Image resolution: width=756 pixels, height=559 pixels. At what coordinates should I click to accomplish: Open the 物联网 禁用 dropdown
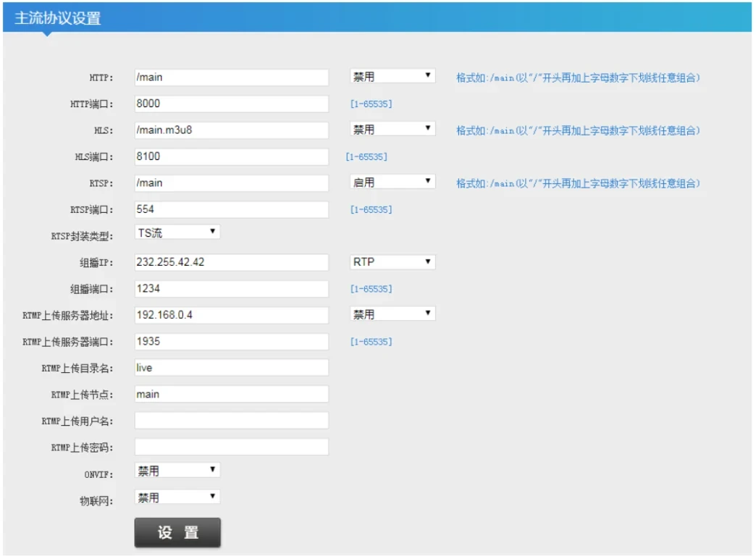coord(177,497)
